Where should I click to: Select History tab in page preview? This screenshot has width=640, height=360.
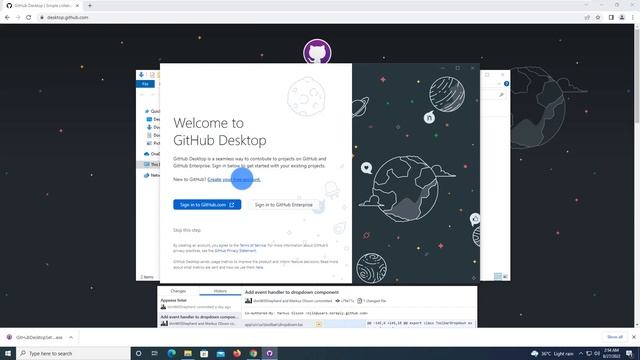click(x=220, y=291)
